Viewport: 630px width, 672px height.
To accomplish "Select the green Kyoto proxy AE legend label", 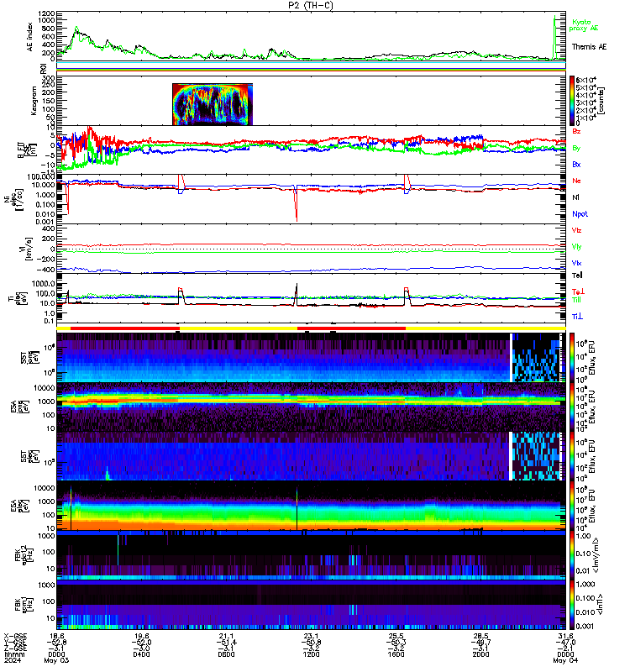I will pos(583,25).
